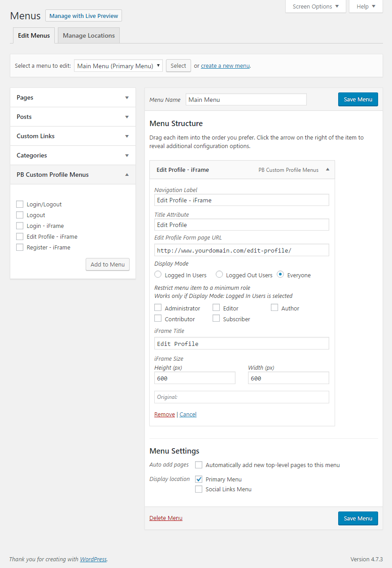Click the Delete Menu link
This screenshot has height=568, width=392.
[x=166, y=518]
